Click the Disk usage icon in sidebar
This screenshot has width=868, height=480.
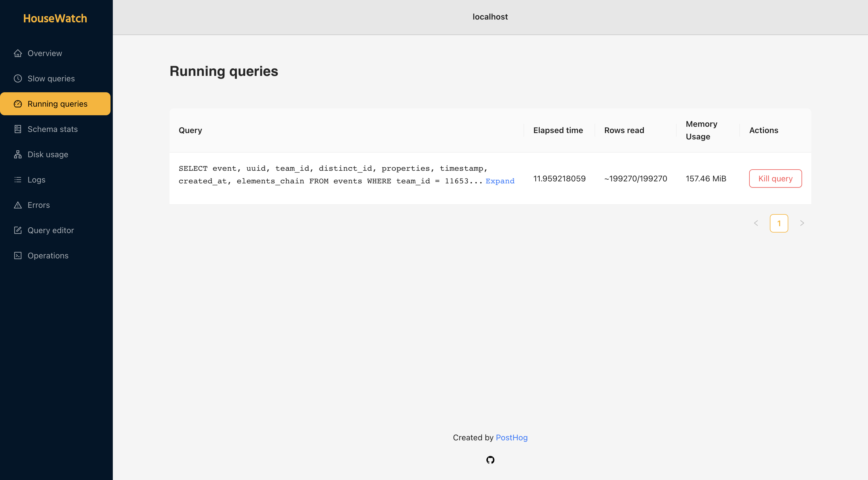(17, 154)
